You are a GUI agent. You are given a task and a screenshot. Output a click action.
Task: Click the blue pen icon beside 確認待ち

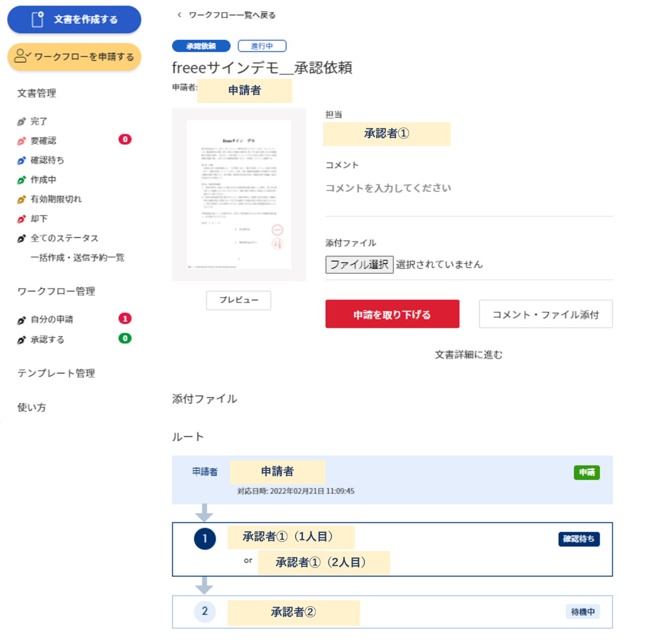(21, 160)
